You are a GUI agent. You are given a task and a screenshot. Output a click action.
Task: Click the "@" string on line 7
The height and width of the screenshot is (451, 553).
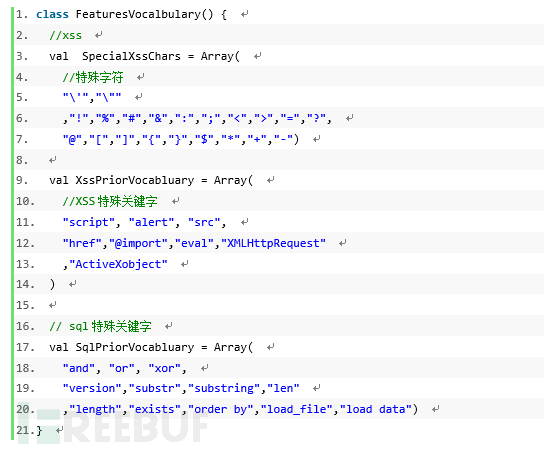pos(72,140)
